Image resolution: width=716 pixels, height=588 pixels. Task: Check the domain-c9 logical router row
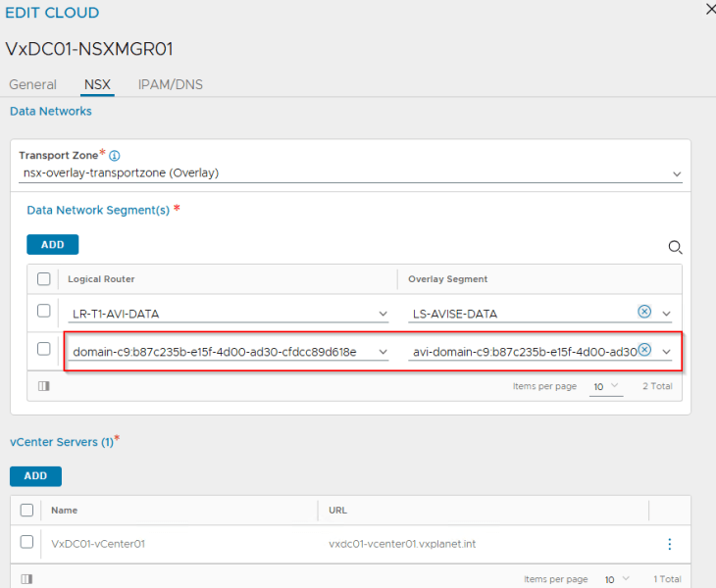click(44, 350)
